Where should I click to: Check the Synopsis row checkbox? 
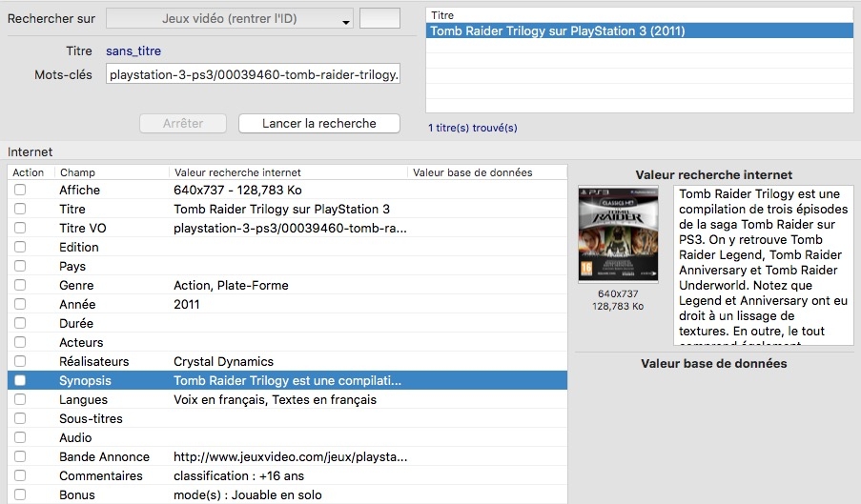point(20,381)
